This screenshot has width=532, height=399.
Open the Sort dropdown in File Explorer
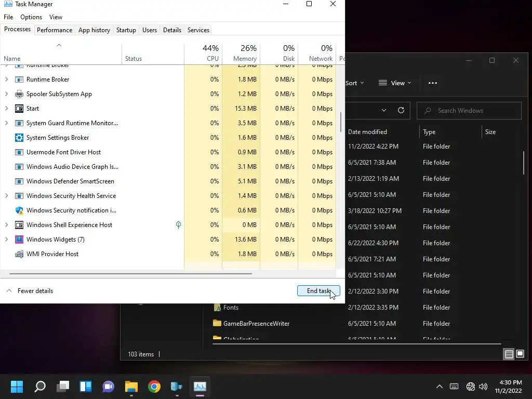pos(354,83)
